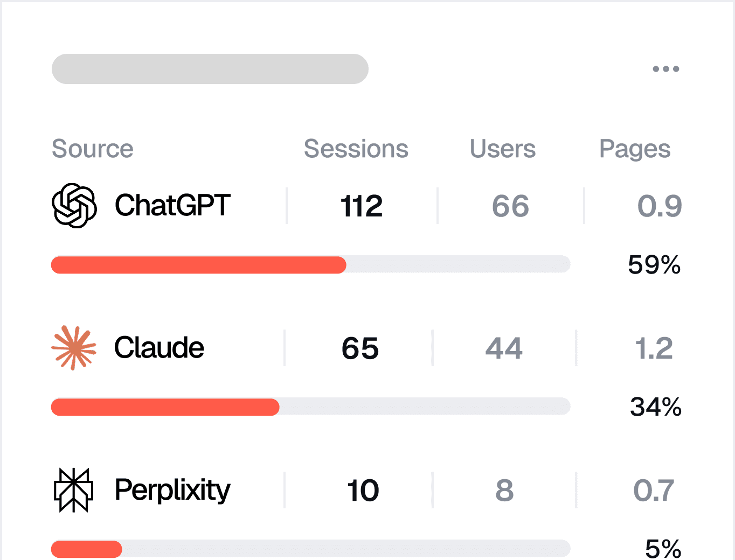
Task: Sort by the Users column header
Action: pyautogui.click(x=503, y=149)
